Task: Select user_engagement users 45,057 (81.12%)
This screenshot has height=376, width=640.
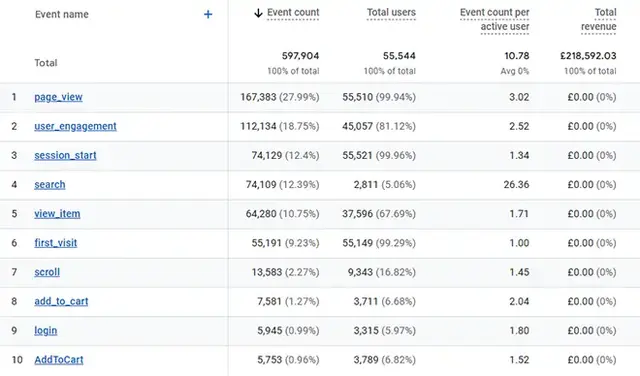Action: coord(379,127)
